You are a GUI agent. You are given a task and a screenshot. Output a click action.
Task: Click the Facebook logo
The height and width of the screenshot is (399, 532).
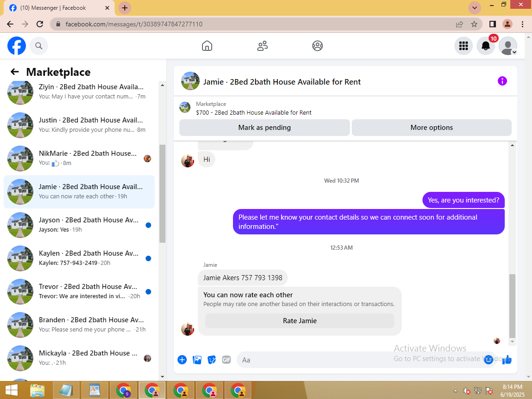tap(17, 46)
